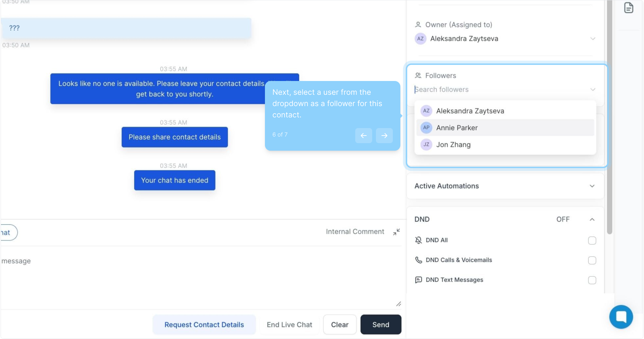Collapse the DND section chevron
644x339 pixels.
tap(592, 219)
